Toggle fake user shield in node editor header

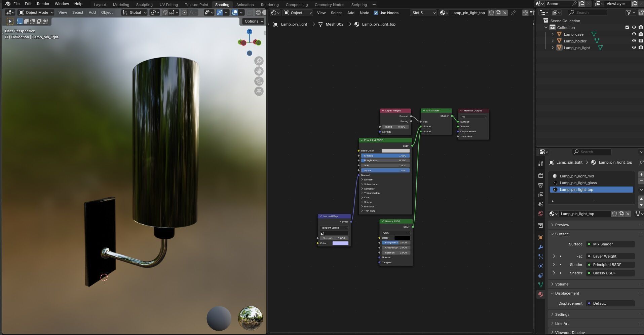491,13
